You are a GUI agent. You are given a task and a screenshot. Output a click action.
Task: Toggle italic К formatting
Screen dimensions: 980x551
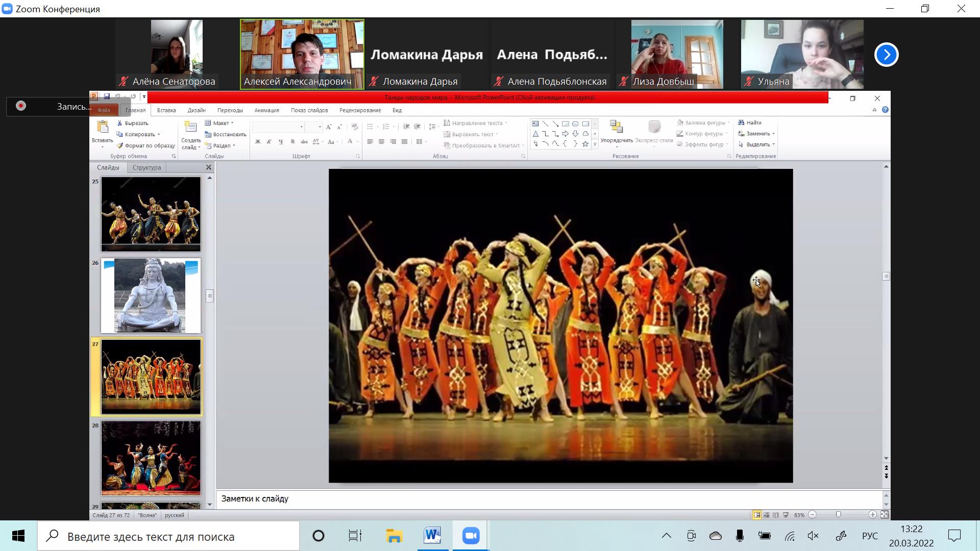(x=269, y=142)
